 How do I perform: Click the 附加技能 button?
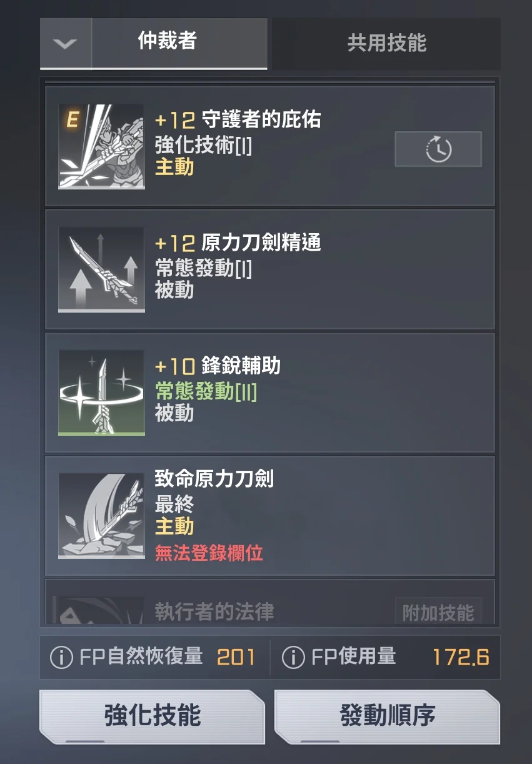[x=438, y=612]
